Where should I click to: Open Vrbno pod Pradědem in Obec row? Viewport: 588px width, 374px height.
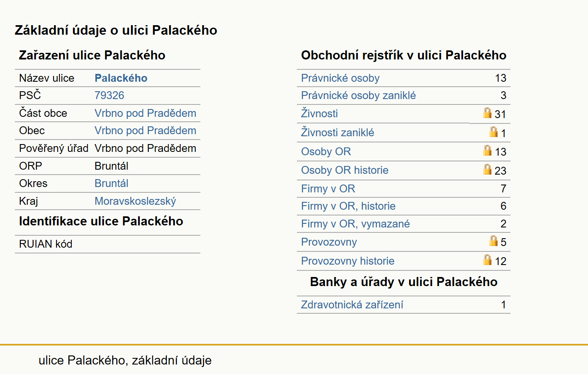tap(145, 130)
